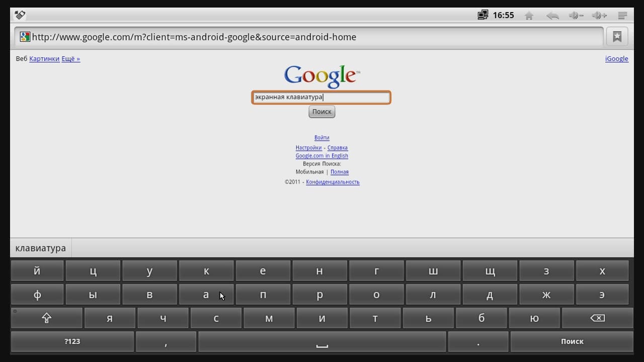
Task: Tap the home icon in status bar
Action: pos(529,16)
